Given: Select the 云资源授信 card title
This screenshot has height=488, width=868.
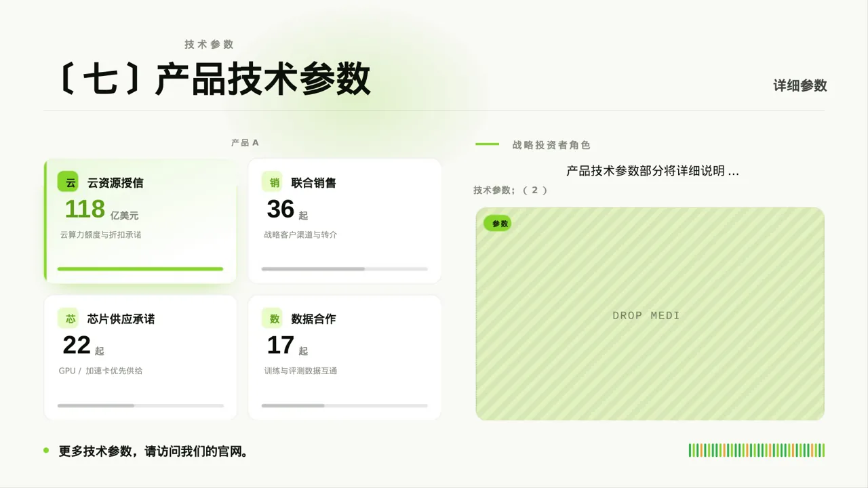Looking at the screenshot, I should [115, 183].
